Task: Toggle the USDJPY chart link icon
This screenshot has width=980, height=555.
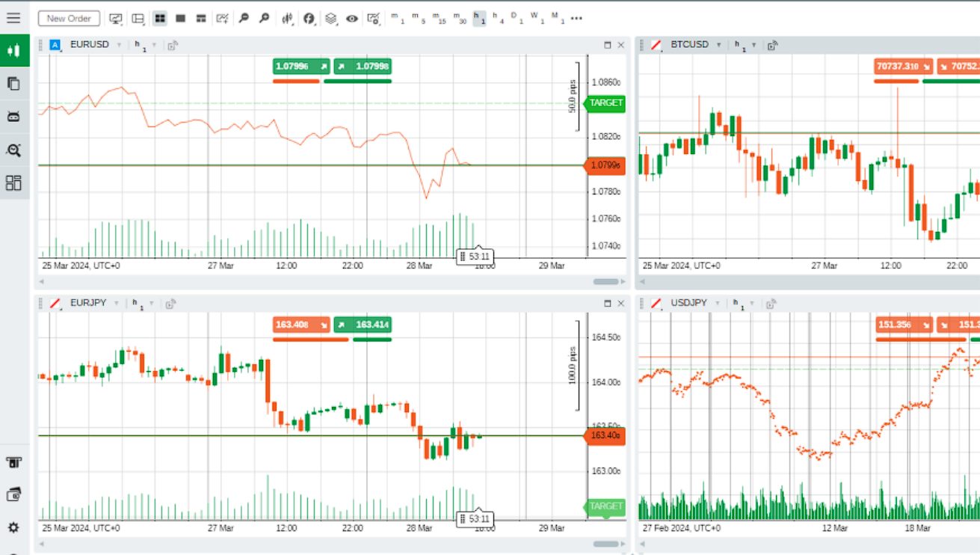Action: coord(656,303)
